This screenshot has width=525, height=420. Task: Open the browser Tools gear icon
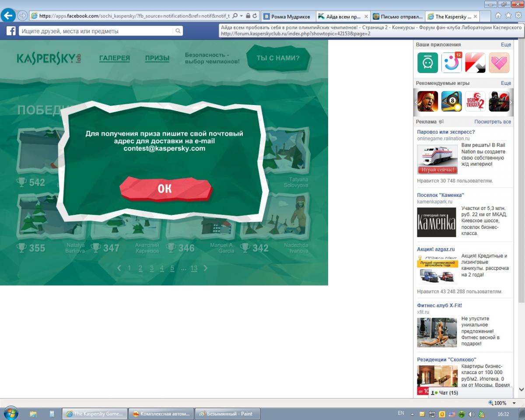[518, 15]
